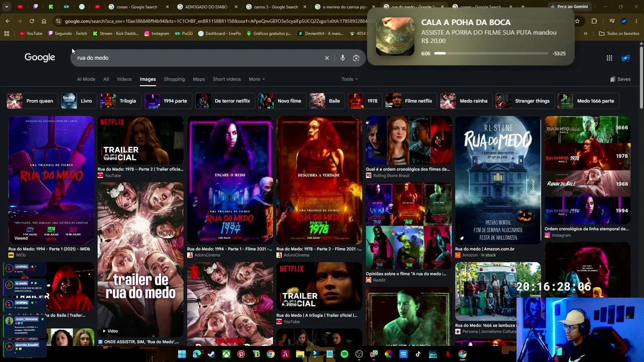Open the 'Encare o Medo' 1994 poster
The width and height of the screenshot is (644, 362).
click(230, 180)
